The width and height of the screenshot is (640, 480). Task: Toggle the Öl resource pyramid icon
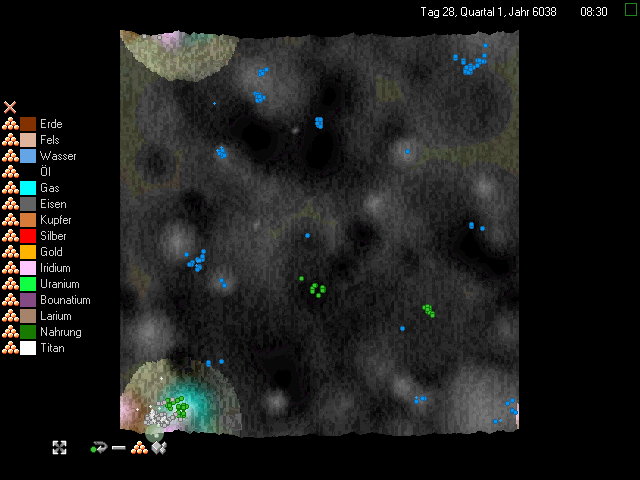point(10,172)
